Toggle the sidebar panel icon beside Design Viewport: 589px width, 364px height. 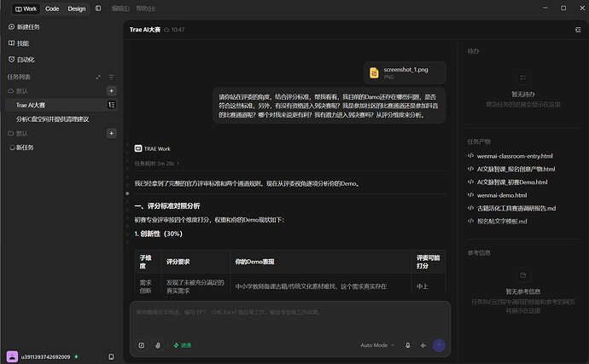[x=98, y=9]
